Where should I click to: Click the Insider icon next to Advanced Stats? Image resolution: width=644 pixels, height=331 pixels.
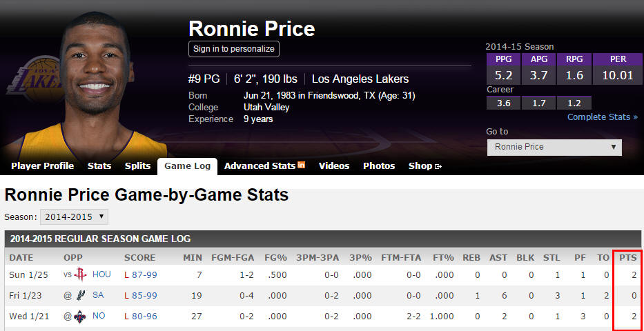point(301,165)
